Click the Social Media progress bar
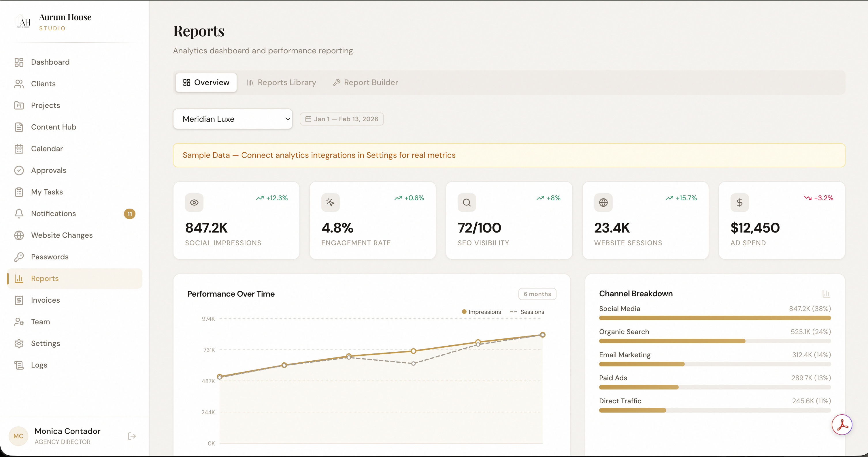This screenshot has width=868, height=457. pyautogui.click(x=714, y=318)
